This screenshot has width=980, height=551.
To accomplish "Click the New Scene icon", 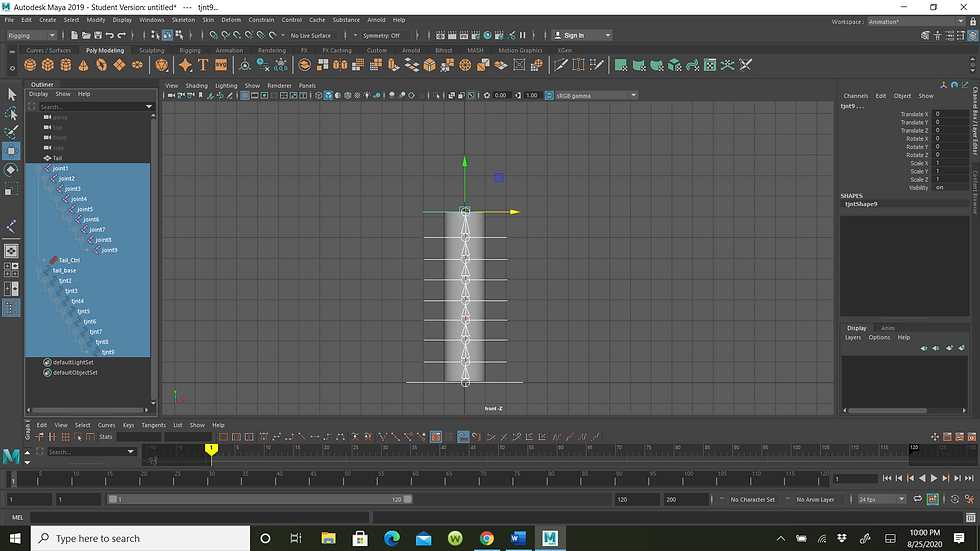I will 74,36.
